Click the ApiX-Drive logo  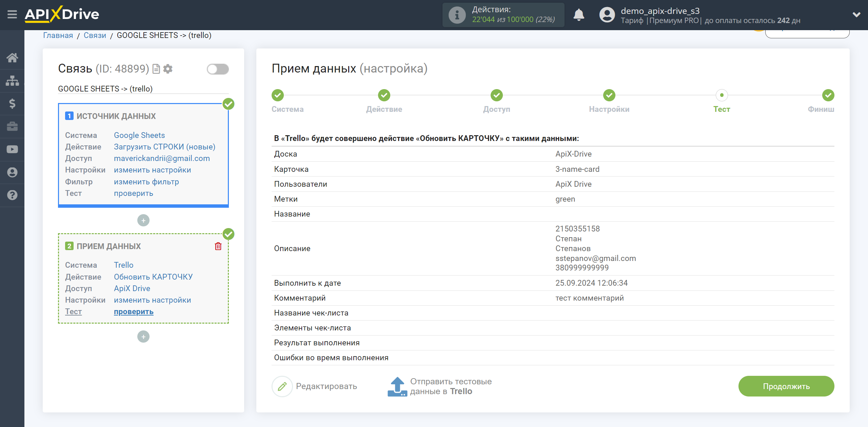pyautogui.click(x=62, y=14)
